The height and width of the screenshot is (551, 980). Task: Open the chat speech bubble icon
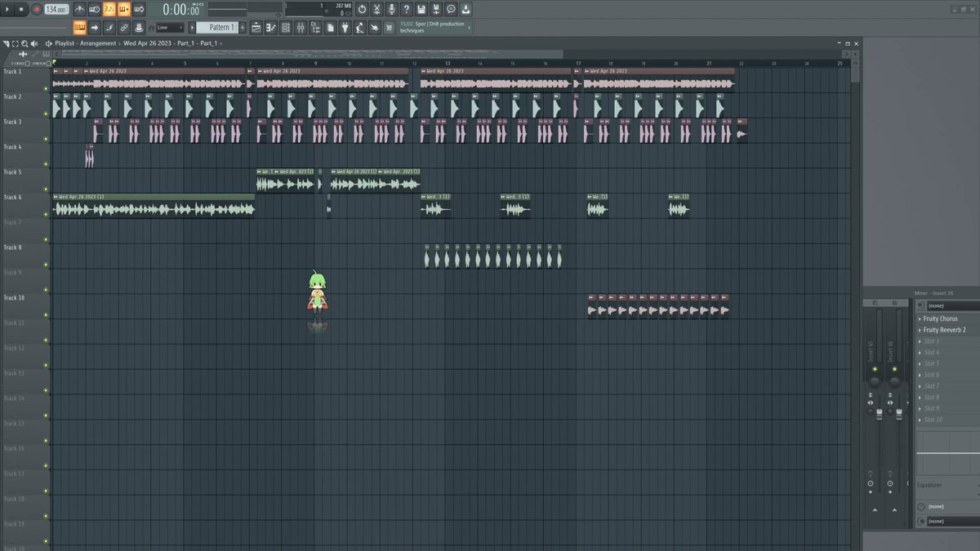pyautogui.click(x=451, y=9)
